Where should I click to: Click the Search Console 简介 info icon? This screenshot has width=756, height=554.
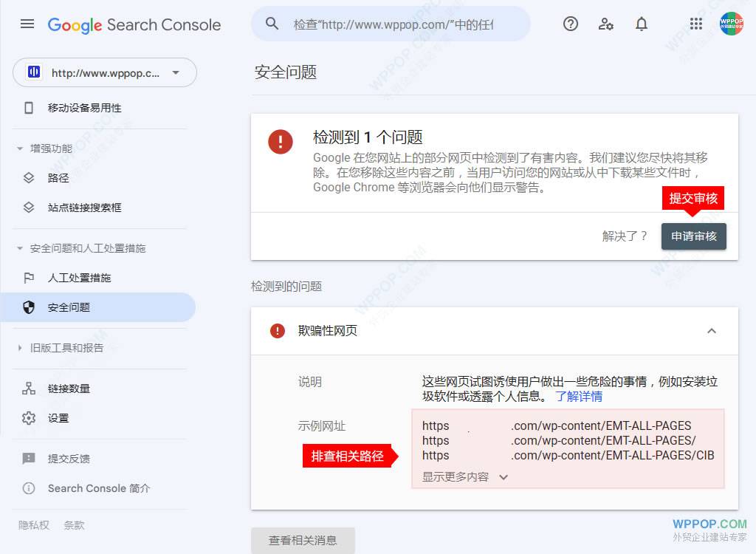pyautogui.click(x=29, y=488)
